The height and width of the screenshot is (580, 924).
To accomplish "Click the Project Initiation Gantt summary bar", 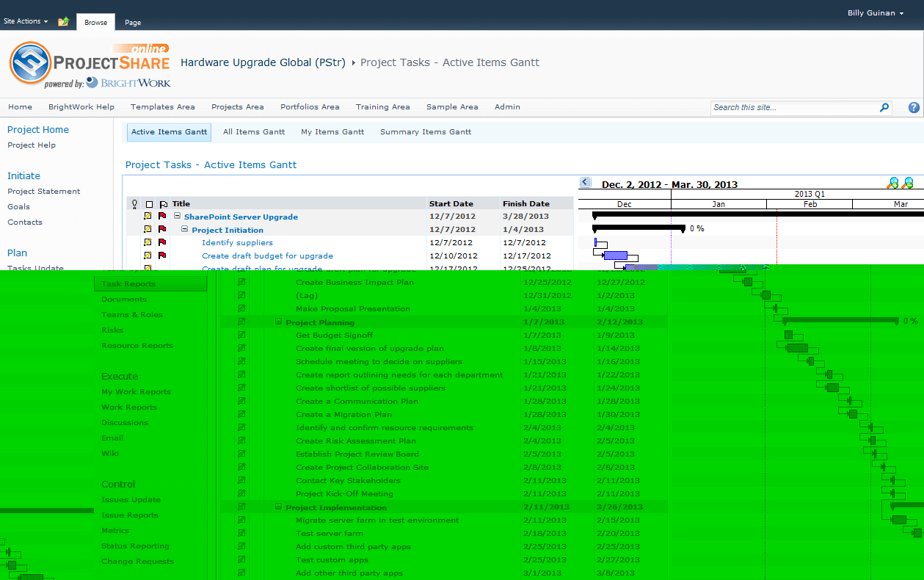I will (638, 228).
